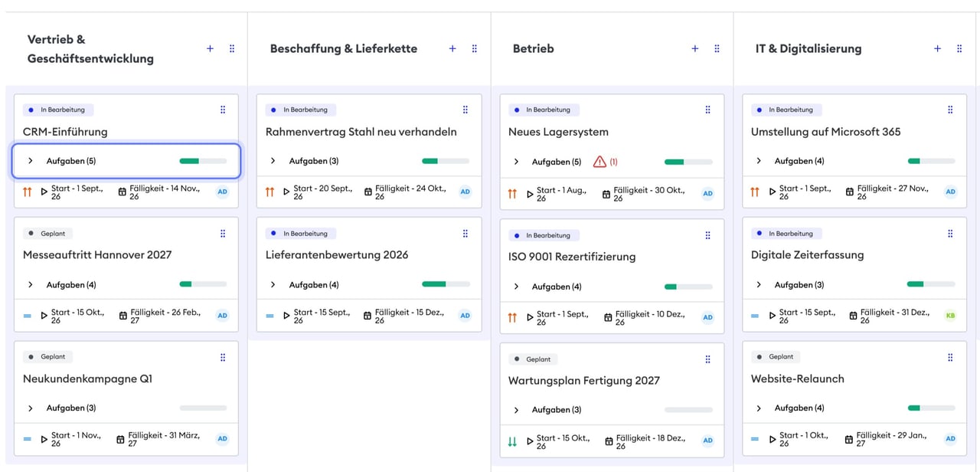Click Fälligkeit - 27 Nov., 26 date

(x=893, y=192)
